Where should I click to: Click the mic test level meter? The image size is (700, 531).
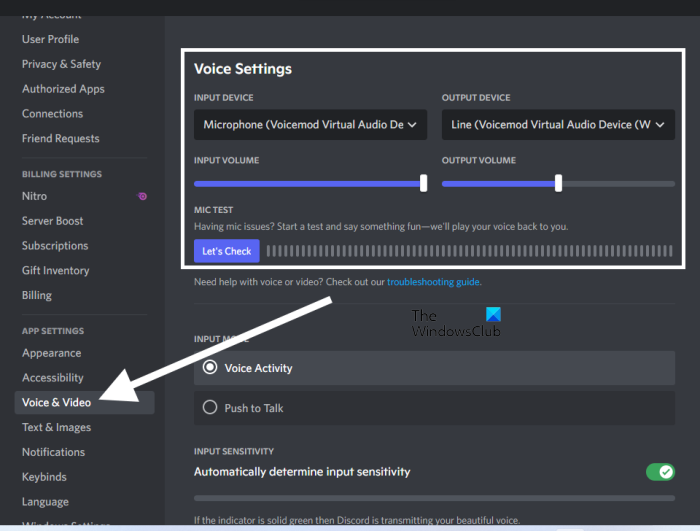click(470, 251)
